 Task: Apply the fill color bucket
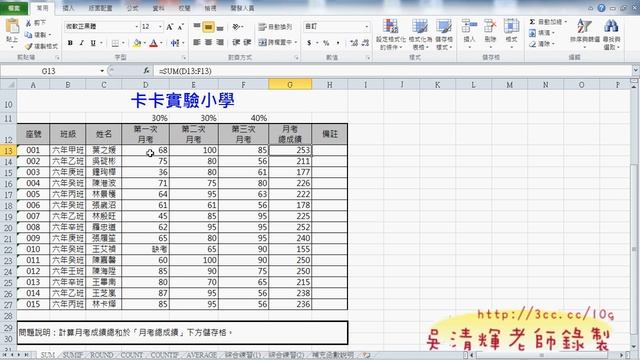pyautogui.click(x=137, y=43)
